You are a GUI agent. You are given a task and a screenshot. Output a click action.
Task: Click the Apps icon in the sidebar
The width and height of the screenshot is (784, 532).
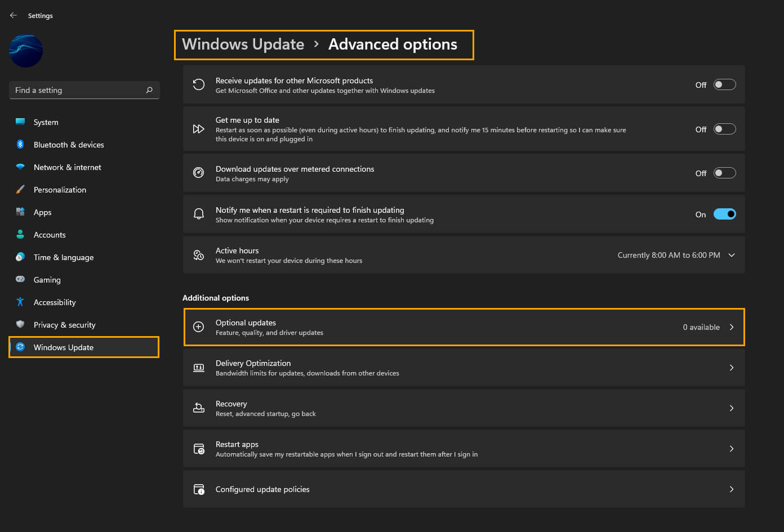coord(20,212)
